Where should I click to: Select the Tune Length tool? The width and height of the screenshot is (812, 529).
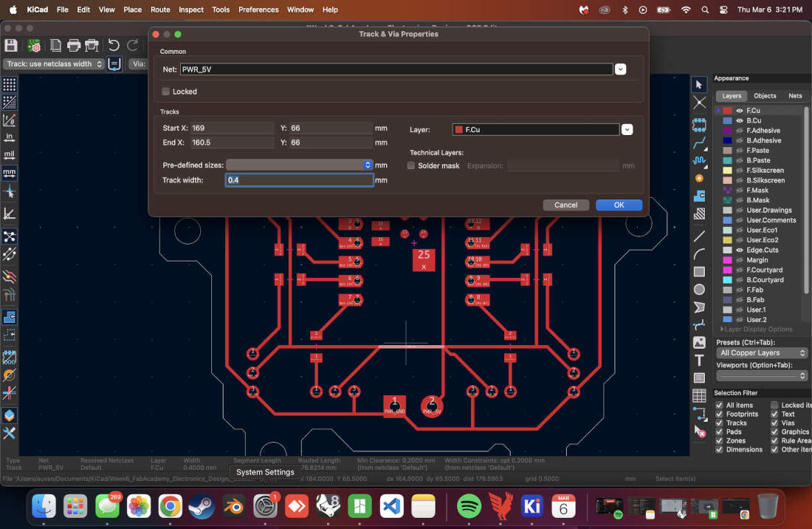tap(699, 160)
